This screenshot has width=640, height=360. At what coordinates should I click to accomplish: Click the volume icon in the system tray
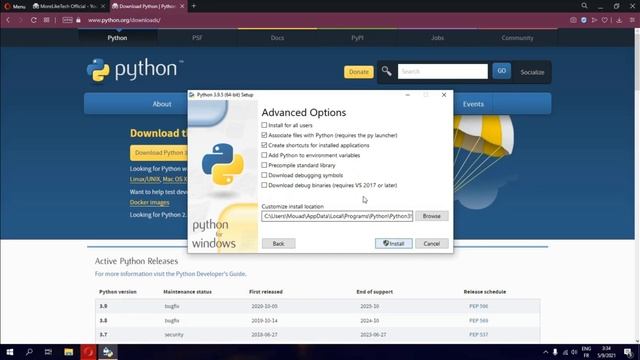pyautogui.click(x=574, y=352)
